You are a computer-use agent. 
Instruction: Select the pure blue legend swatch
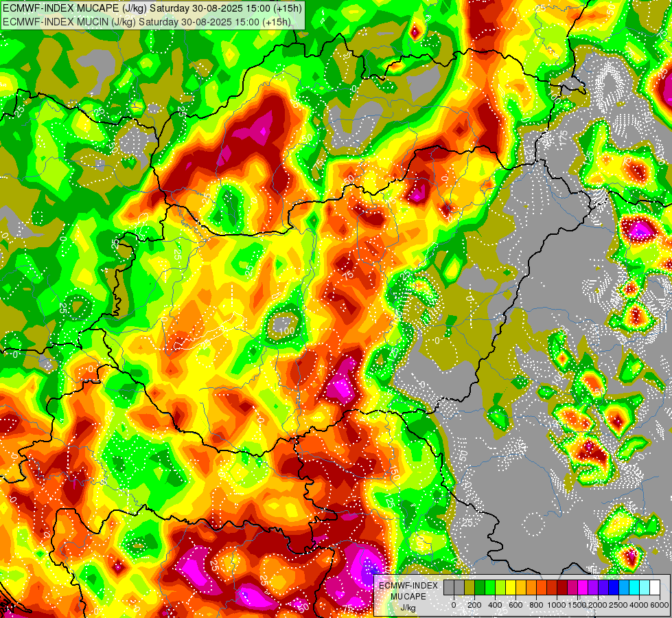pos(614,587)
